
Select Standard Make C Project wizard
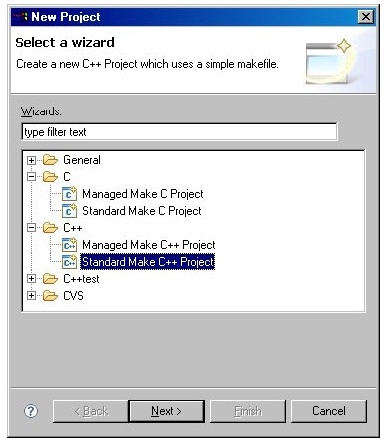click(x=142, y=211)
